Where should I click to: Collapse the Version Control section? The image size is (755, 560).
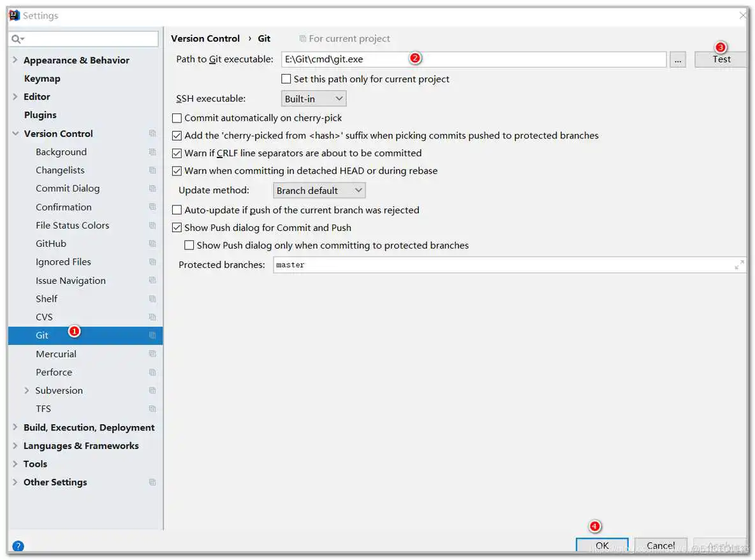coord(15,134)
